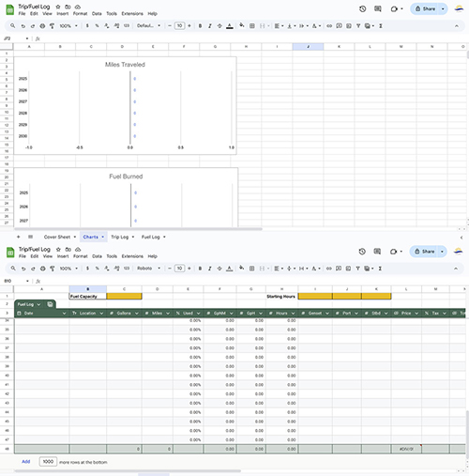Check cloud save status icon in top window
The height and width of the screenshot is (476, 469).
point(78,7)
